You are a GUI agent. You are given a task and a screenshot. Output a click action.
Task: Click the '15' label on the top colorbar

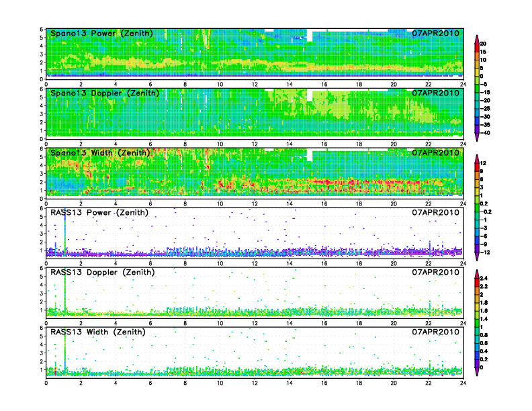tap(483, 52)
